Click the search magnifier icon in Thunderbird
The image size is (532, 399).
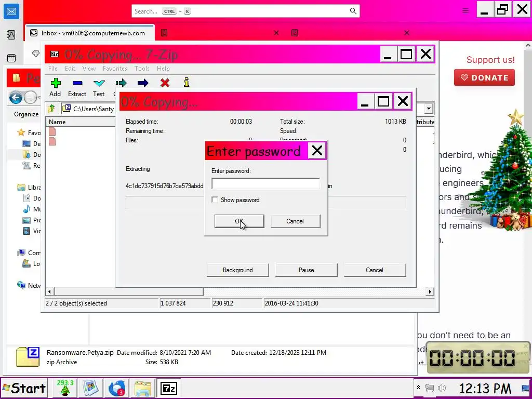[x=353, y=11]
